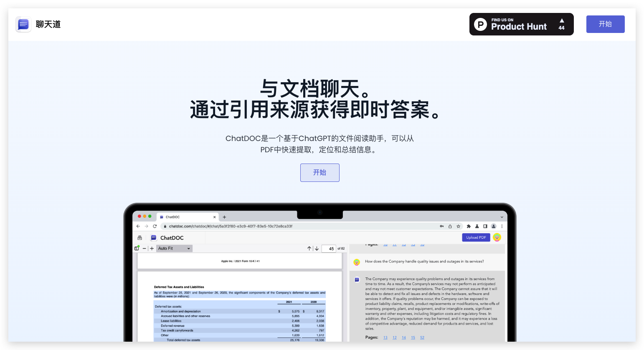Click the 'Deferred revenue' table row
The width and height of the screenshot is (644, 350).
pos(239,326)
